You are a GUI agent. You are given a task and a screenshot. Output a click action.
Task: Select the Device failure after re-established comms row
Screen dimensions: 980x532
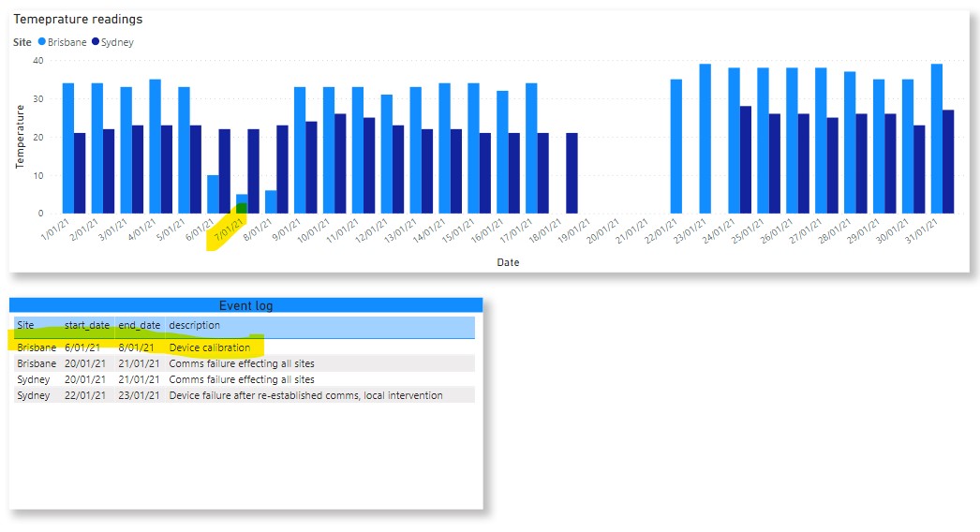[x=305, y=395]
